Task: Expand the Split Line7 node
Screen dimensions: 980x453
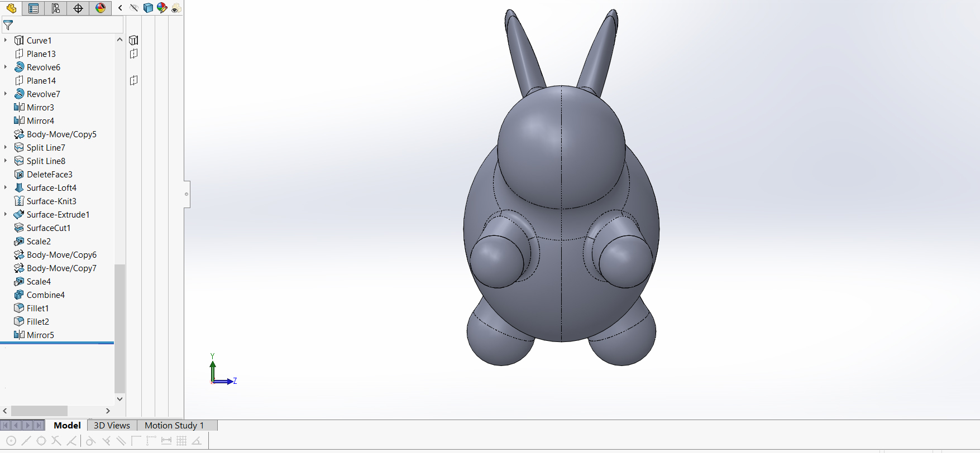Action: pos(6,147)
